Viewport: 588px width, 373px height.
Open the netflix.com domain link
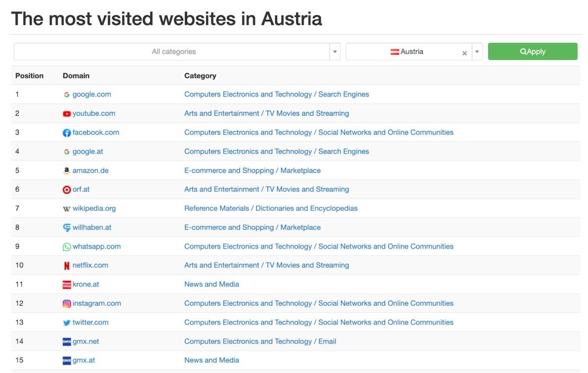(x=90, y=265)
